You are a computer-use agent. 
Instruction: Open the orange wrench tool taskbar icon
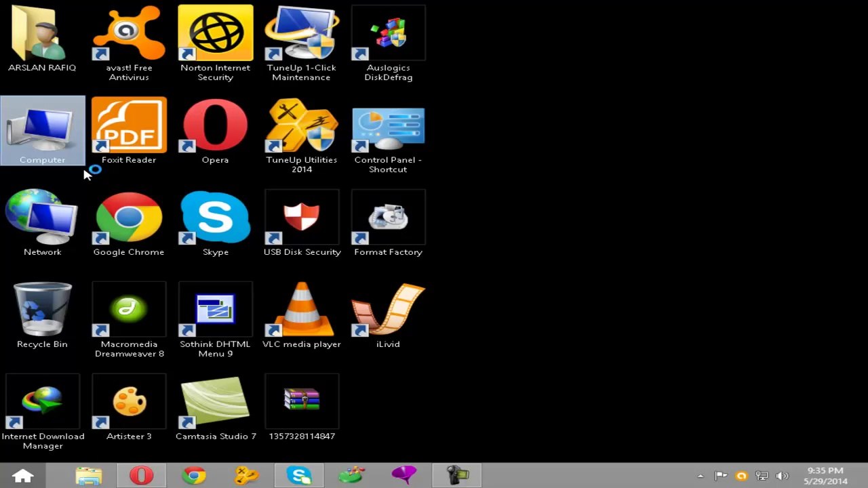click(x=246, y=476)
